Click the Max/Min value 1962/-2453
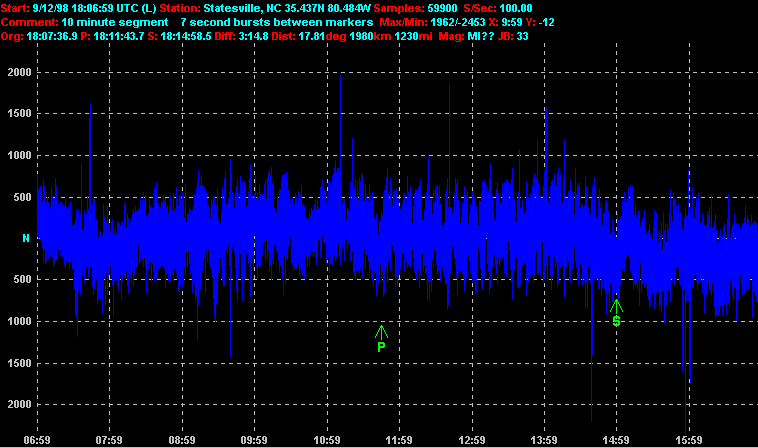This screenshot has width=758, height=448. click(458, 22)
